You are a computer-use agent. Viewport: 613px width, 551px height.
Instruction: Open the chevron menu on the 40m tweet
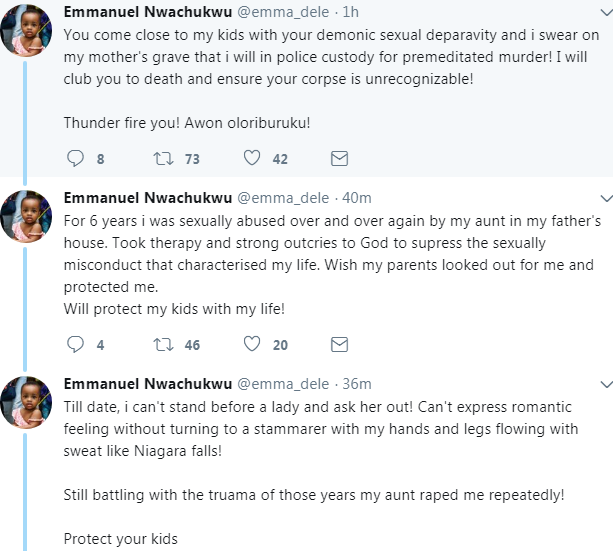(x=606, y=199)
